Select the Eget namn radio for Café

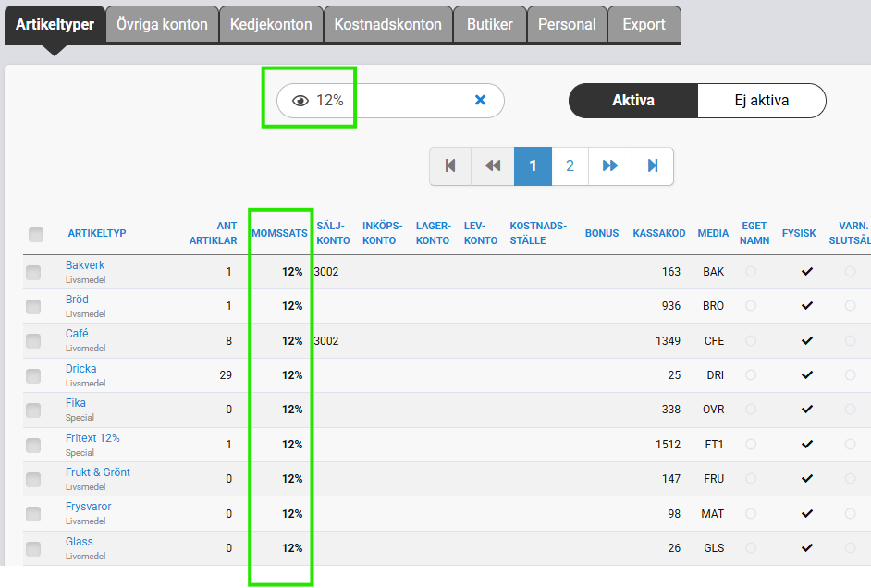coord(751,341)
